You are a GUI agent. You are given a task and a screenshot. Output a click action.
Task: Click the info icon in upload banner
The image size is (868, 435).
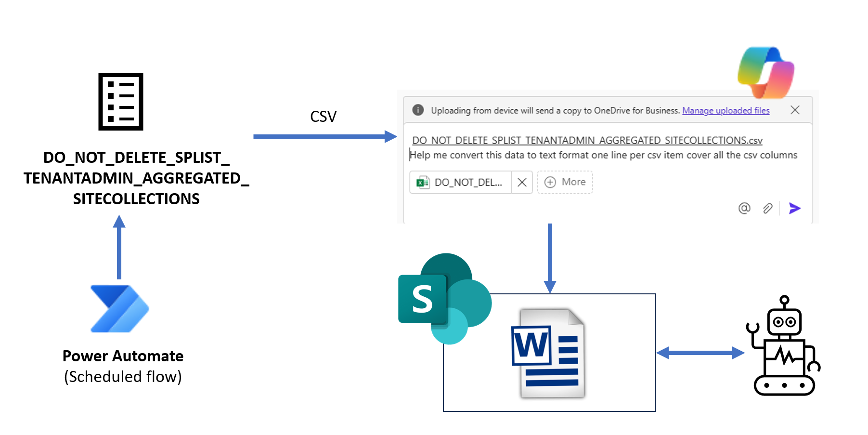click(418, 110)
